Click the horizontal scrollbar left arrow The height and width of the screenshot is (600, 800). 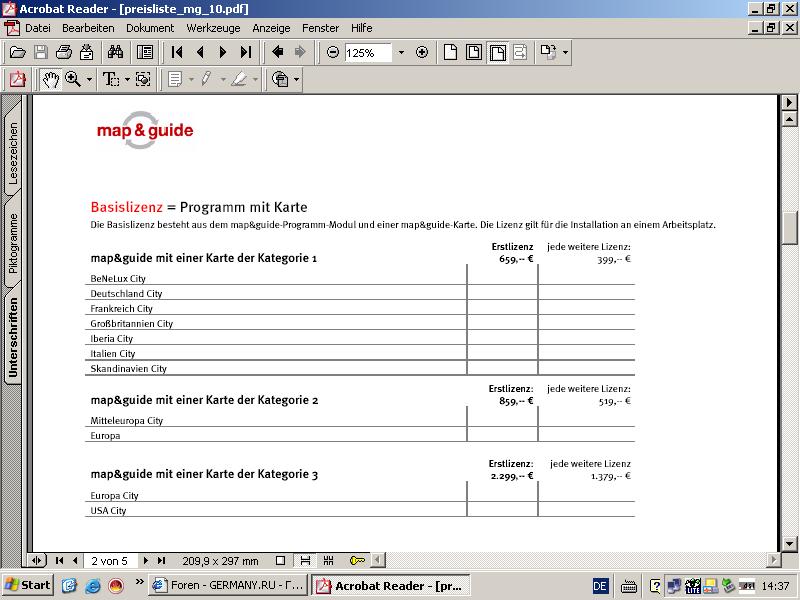click(x=378, y=561)
